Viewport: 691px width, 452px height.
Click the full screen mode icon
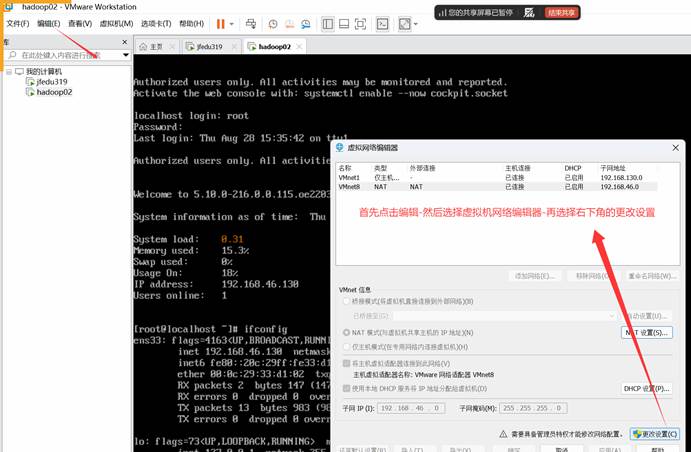pos(360,24)
